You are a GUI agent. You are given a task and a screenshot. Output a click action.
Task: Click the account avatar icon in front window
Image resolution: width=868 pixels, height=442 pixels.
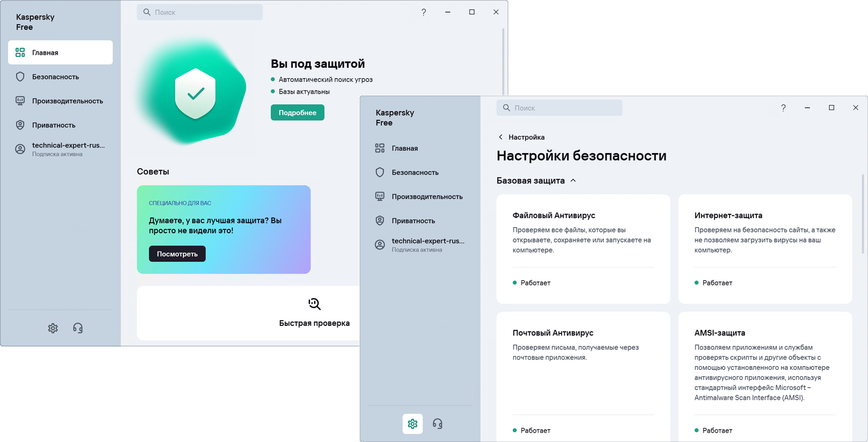(x=380, y=245)
